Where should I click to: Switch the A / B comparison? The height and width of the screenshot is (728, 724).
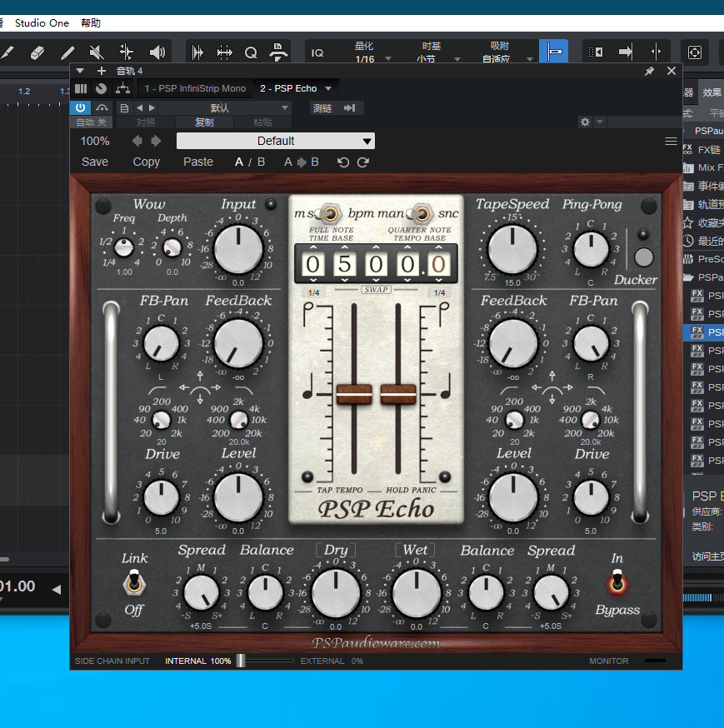(250, 162)
